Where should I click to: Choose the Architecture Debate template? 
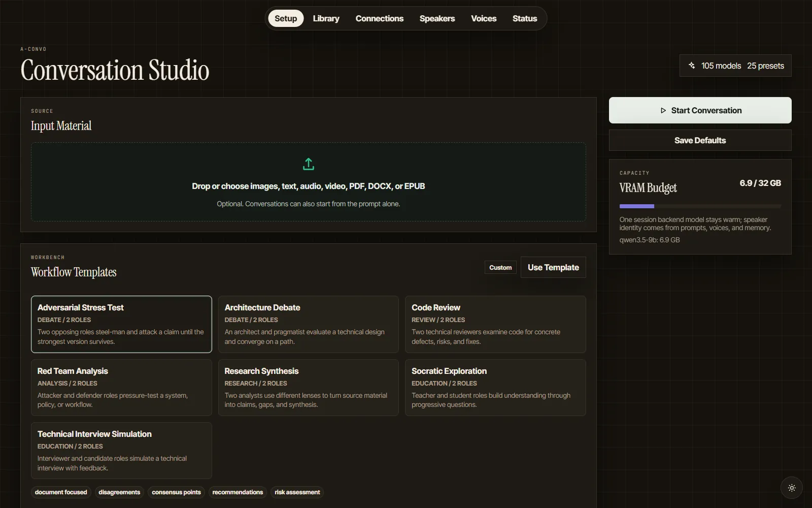[309, 324]
